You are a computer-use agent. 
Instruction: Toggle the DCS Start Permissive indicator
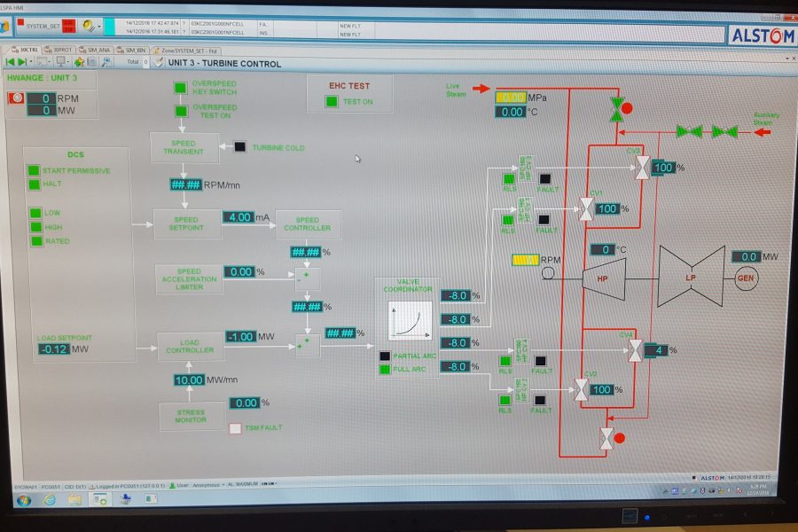tap(34, 170)
